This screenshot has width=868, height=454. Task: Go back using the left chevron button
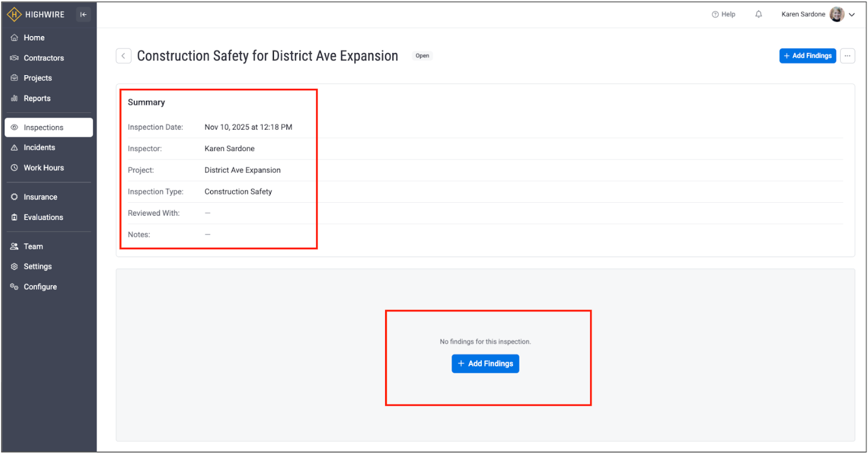124,56
